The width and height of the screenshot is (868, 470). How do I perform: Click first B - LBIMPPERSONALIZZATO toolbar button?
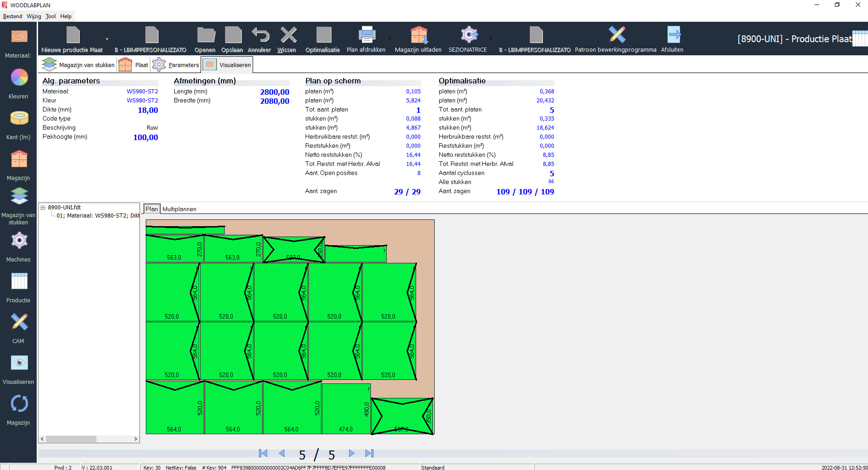coord(151,40)
